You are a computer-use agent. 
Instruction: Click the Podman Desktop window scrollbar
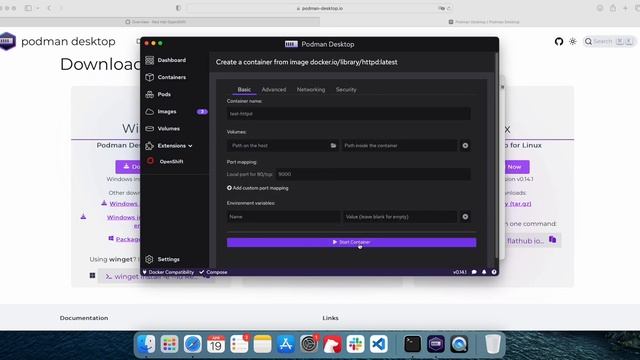[x=496, y=155]
